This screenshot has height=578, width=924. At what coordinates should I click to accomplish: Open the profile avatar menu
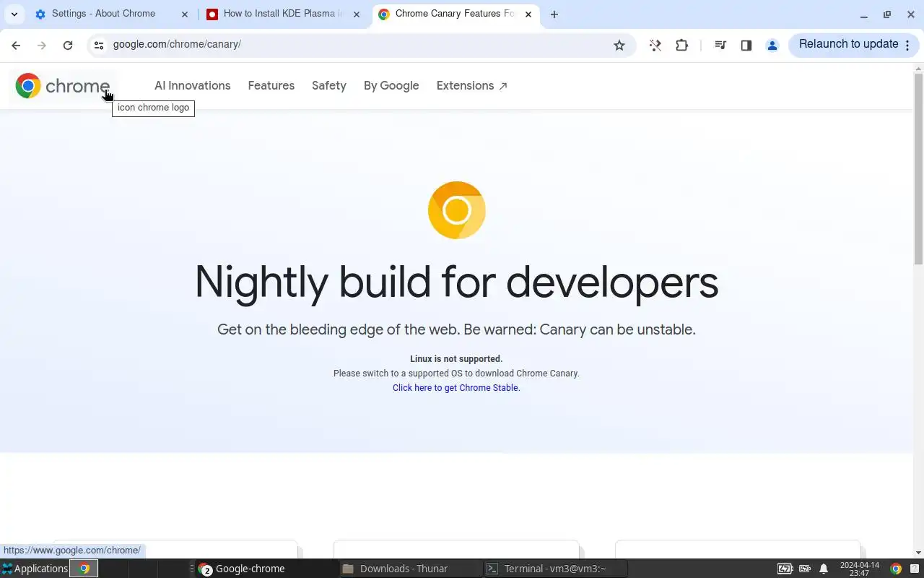point(772,45)
